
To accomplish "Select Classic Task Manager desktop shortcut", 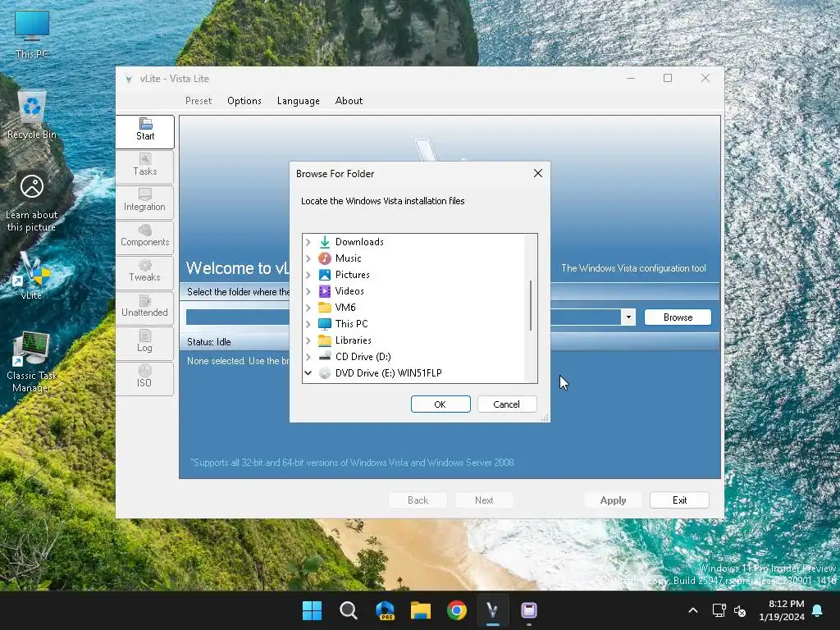I will click(32, 363).
